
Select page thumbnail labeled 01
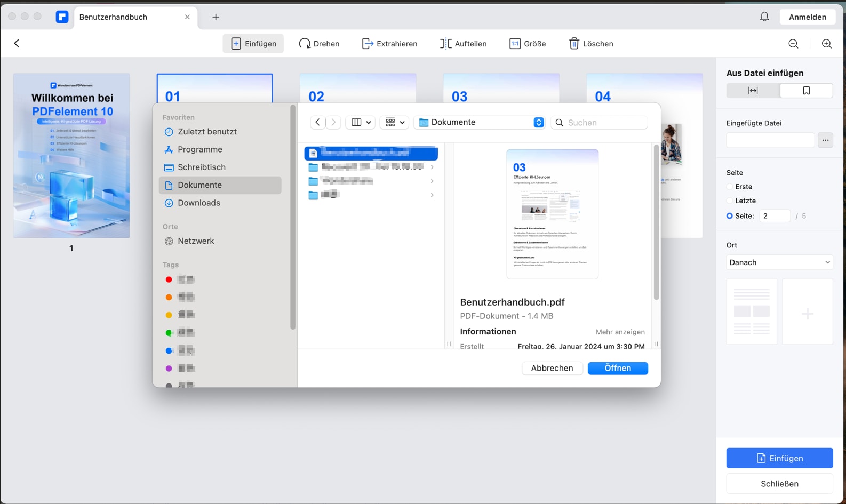coord(215,88)
